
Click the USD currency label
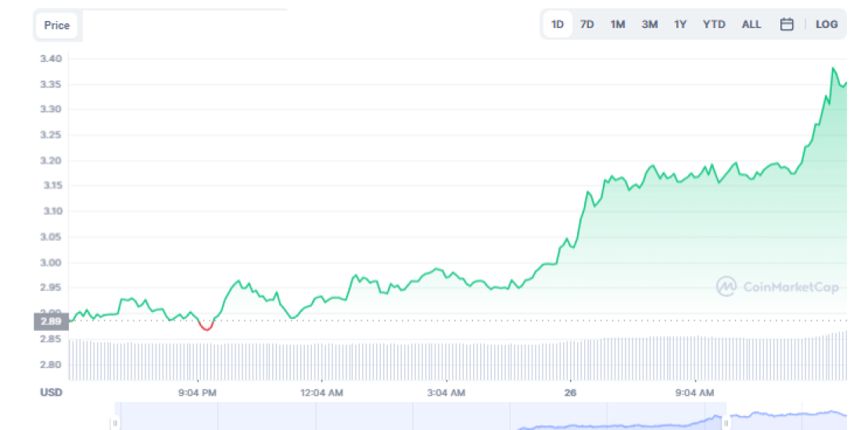pyautogui.click(x=52, y=392)
